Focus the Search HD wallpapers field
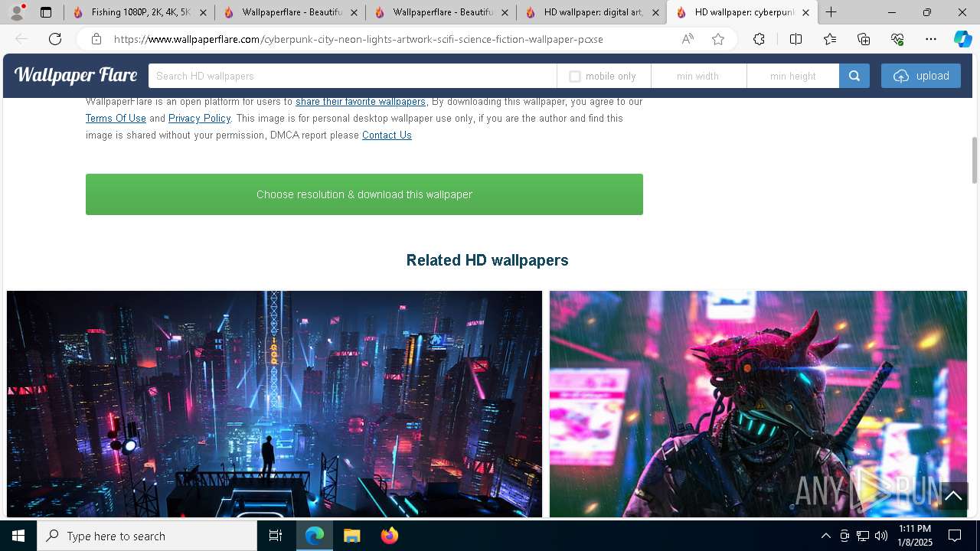The image size is (980, 551). [x=352, y=76]
